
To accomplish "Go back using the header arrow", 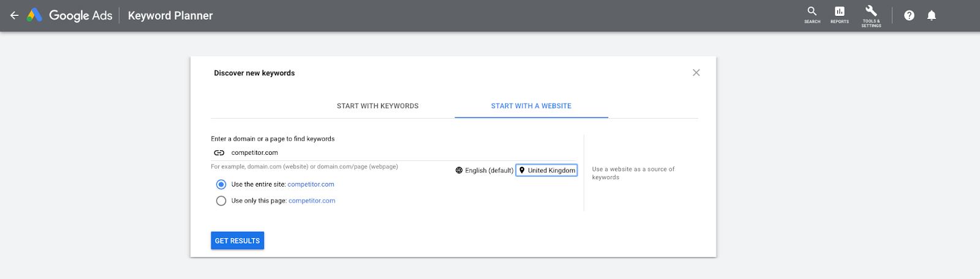I will 14,15.
